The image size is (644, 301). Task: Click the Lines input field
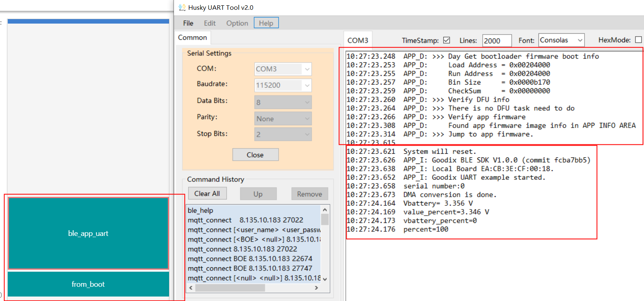[496, 41]
